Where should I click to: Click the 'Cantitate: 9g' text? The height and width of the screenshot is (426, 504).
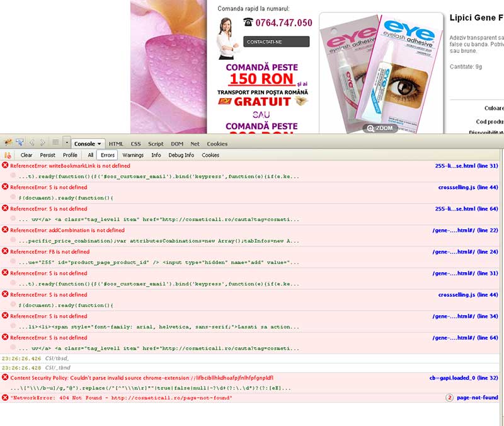click(466, 67)
